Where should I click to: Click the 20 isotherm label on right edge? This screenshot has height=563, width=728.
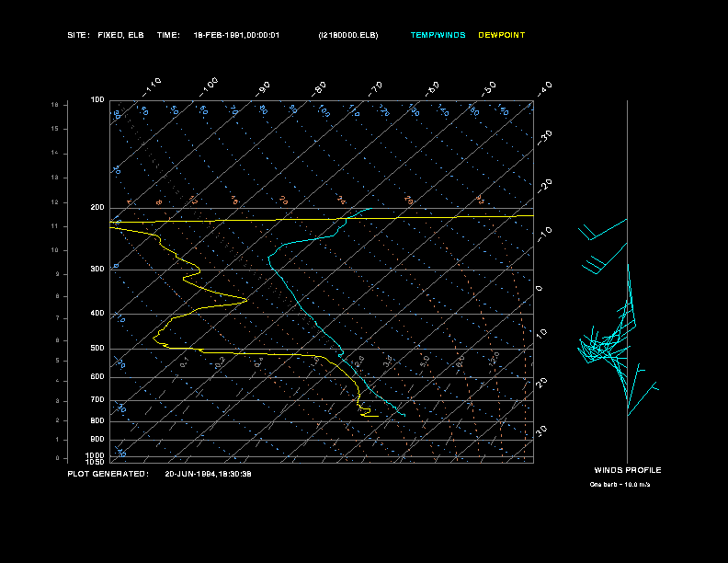(x=541, y=382)
